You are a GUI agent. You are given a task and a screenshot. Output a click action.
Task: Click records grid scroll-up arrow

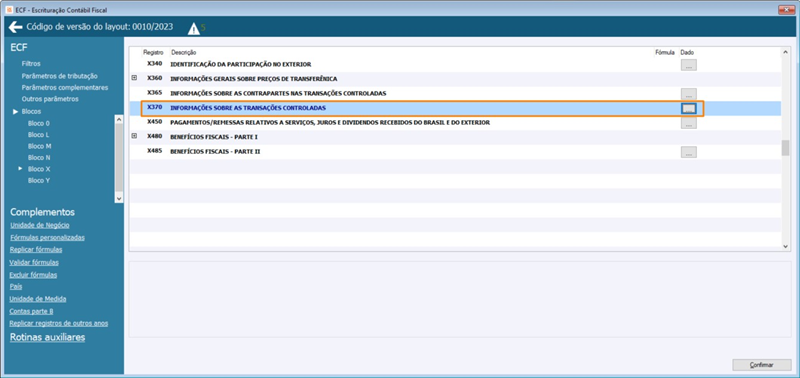point(786,52)
